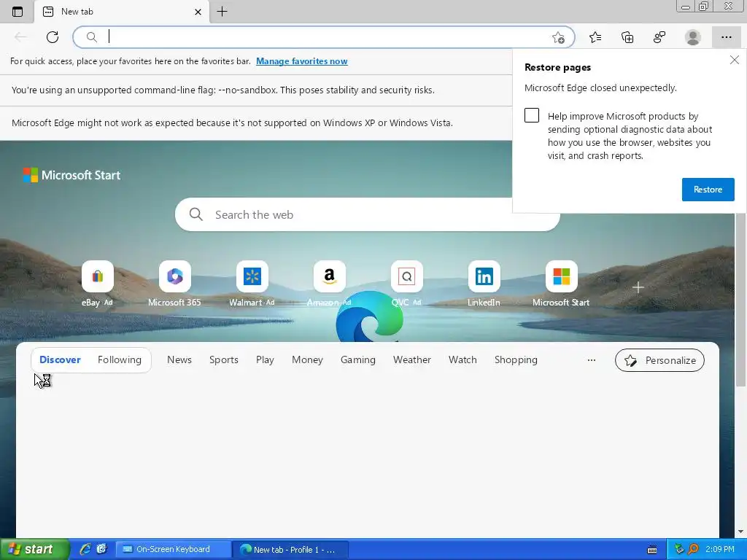This screenshot has height=560, width=747.
Task: Switch to the Discover feed tab
Action: (60, 359)
